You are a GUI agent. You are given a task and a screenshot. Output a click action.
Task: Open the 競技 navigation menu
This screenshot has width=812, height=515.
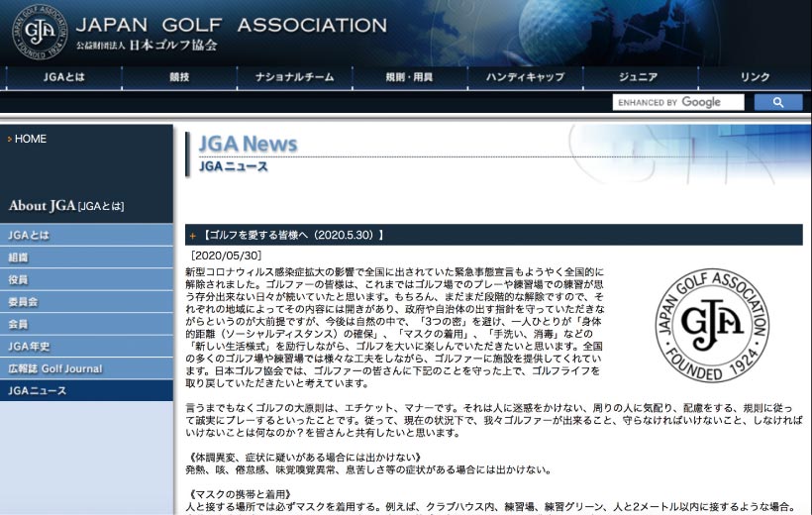pos(179,77)
